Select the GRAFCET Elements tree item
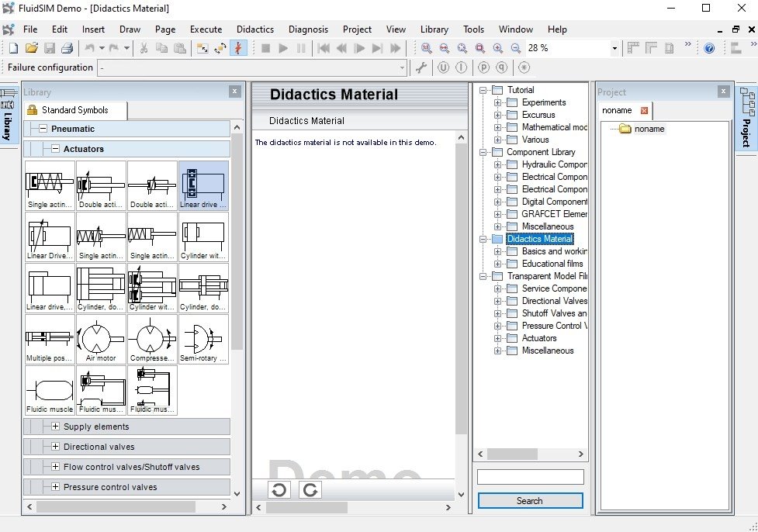The width and height of the screenshot is (758, 532). 554,214
